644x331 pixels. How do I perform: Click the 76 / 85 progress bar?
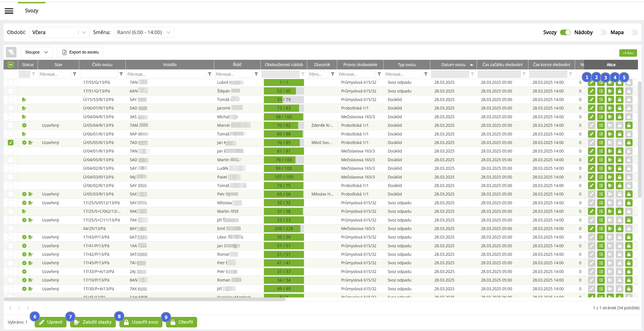pyautogui.click(x=284, y=142)
